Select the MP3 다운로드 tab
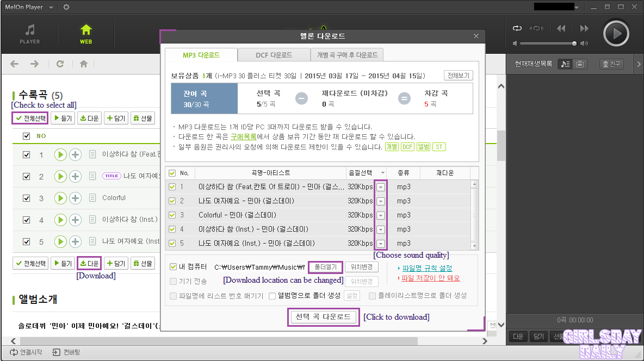Image resolution: width=644 pixels, height=361 pixels. [x=201, y=55]
